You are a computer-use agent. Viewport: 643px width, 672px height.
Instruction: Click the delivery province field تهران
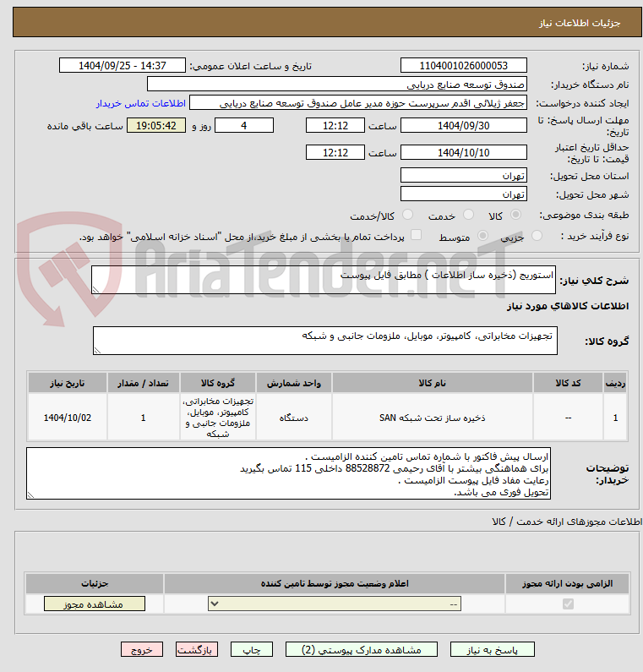(464, 175)
